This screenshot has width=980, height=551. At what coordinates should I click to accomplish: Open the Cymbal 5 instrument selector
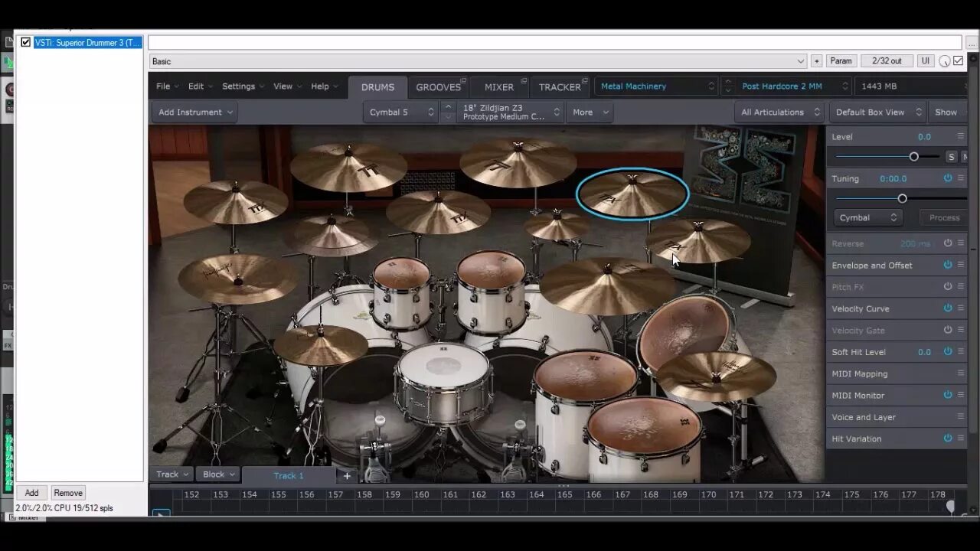400,112
